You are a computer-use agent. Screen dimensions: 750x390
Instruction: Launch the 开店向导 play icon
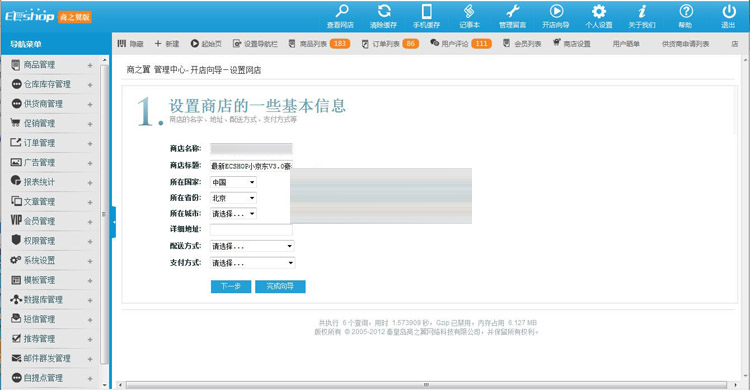pos(556,11)
